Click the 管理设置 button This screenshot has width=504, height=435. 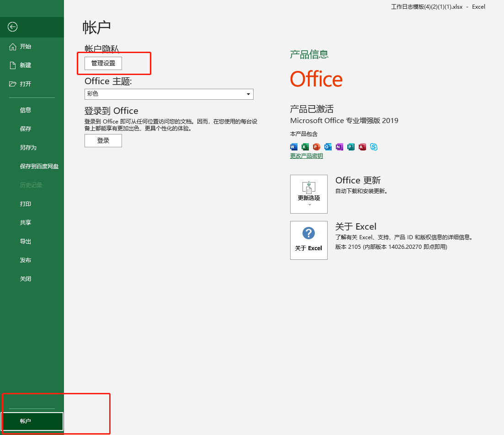coord(103,64)
